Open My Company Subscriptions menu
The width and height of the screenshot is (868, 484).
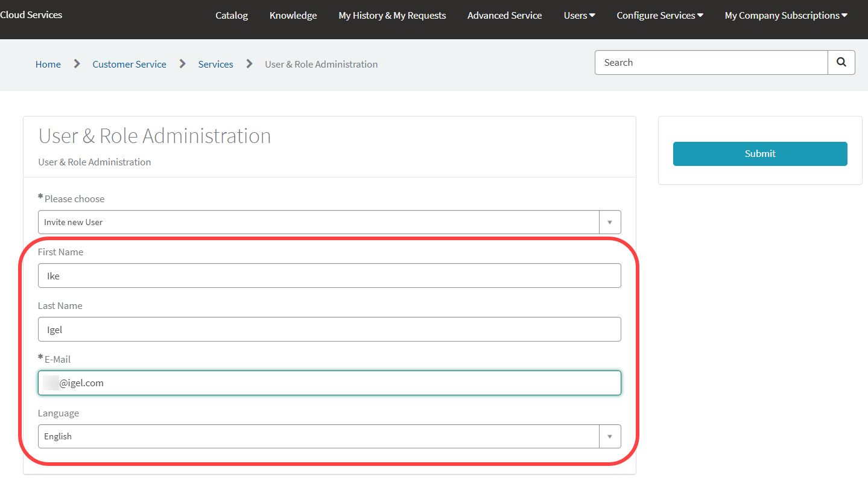[785, 16]
